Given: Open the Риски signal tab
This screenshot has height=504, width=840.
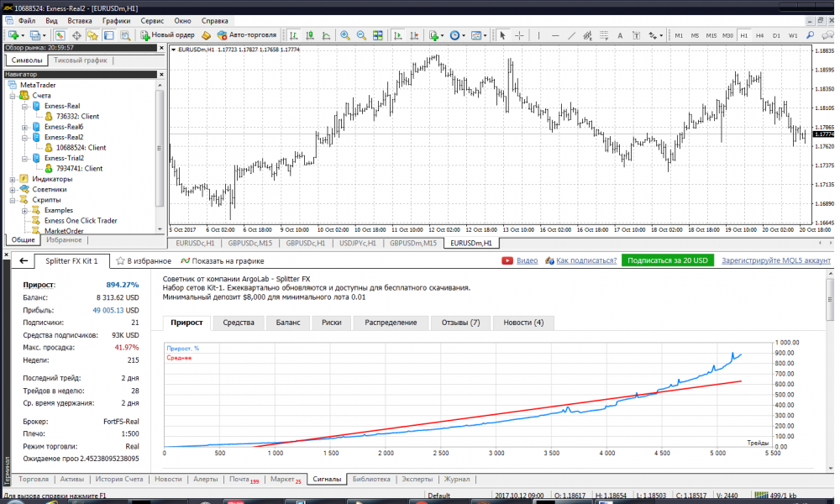Looking at the screenshot, I should (332, 323).
